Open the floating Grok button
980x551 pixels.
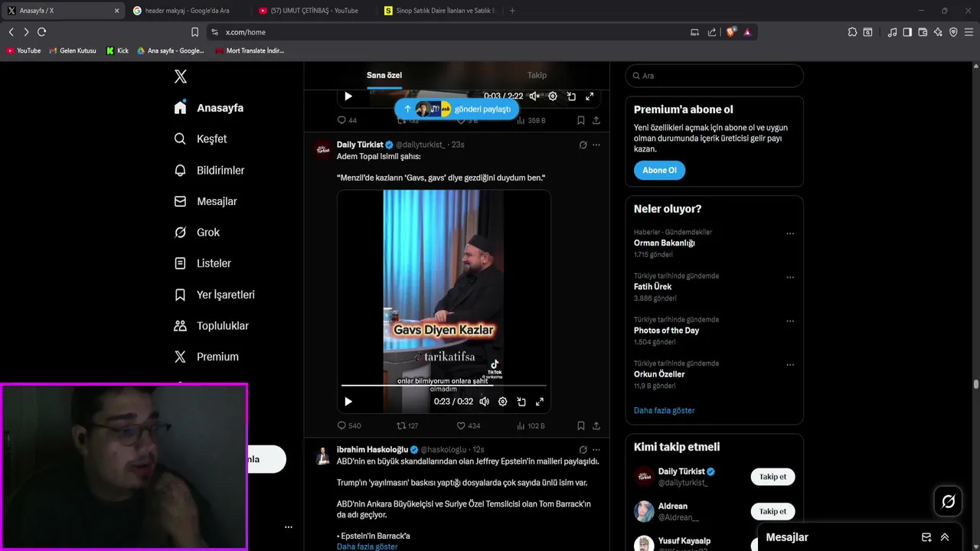pyautogui.click(x=948, y=501)
